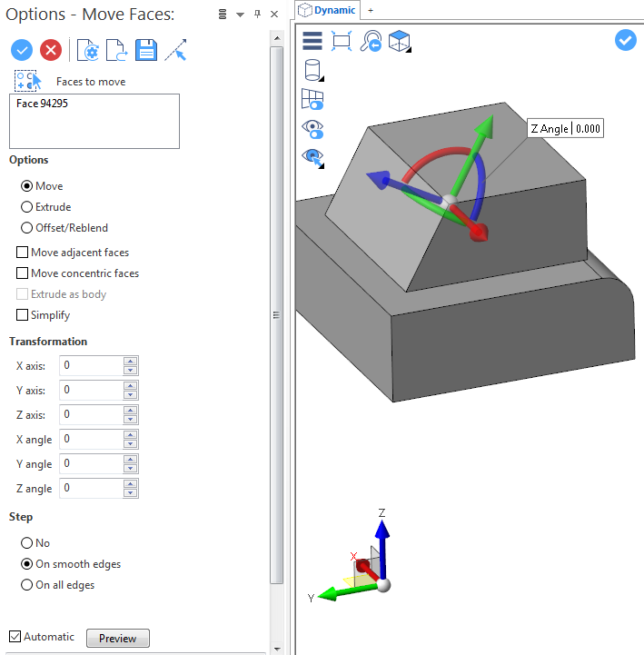Open the viewport hamburger menu icon
The width and height of the screenshot is (644, 655).
click(x=312, y=41)
